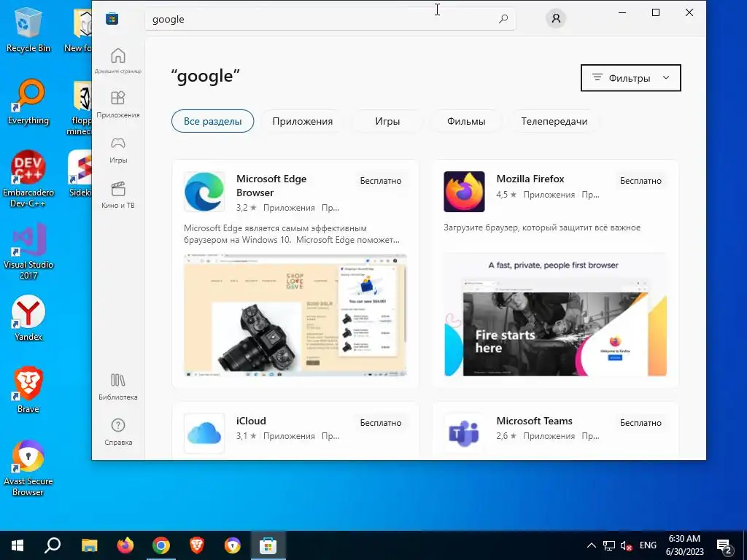Click the Microsoft Teams app icon

tap(464, 433)
